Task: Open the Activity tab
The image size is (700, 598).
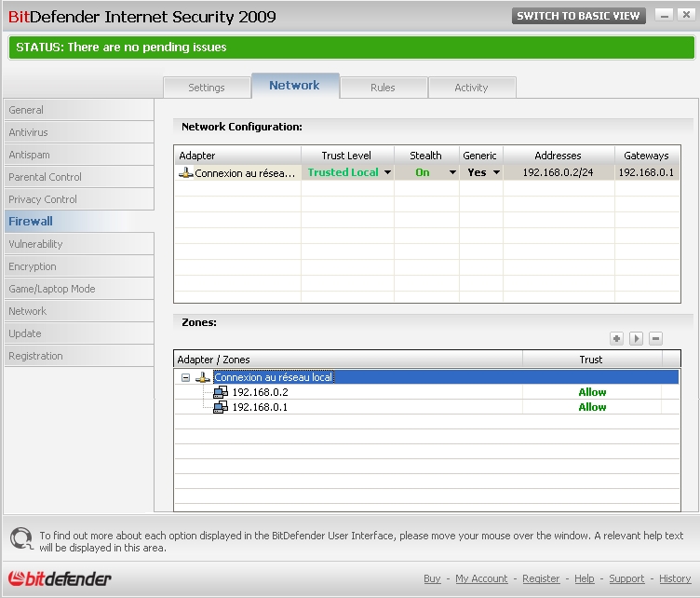Action: (471, 88)
